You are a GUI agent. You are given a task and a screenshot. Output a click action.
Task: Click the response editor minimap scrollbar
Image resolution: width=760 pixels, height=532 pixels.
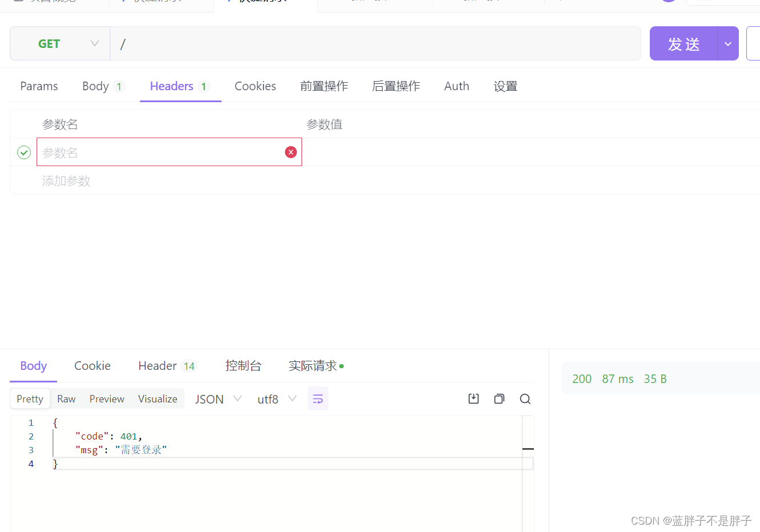click(x=528, y=474)
